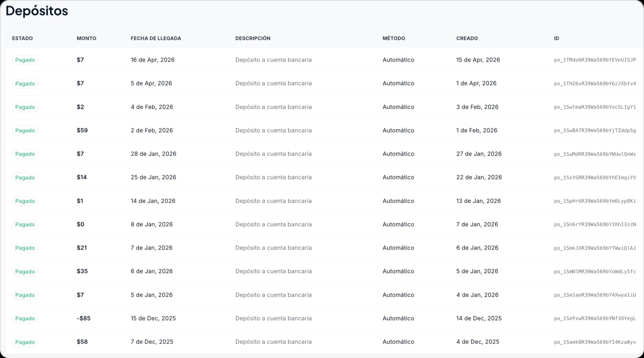
Task: Open payout po_1SmNlMR39Wa569bYoWdLy5fc
Action: pos(595,271)
